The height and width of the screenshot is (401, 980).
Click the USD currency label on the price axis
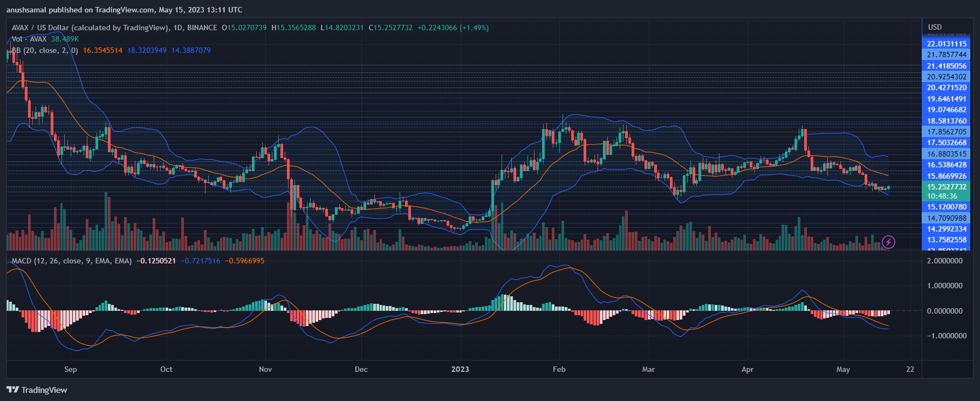coord(935,27)
